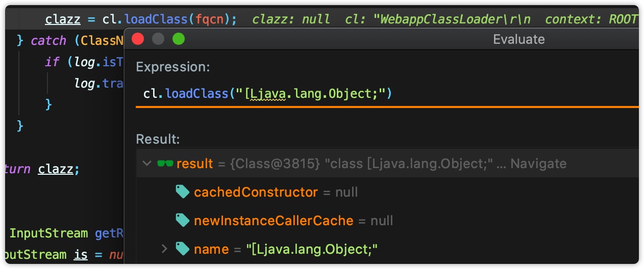The image size is (644, 269).
Task: Click the tag icon next to cachedConstructor
Action: coord(183,192)
